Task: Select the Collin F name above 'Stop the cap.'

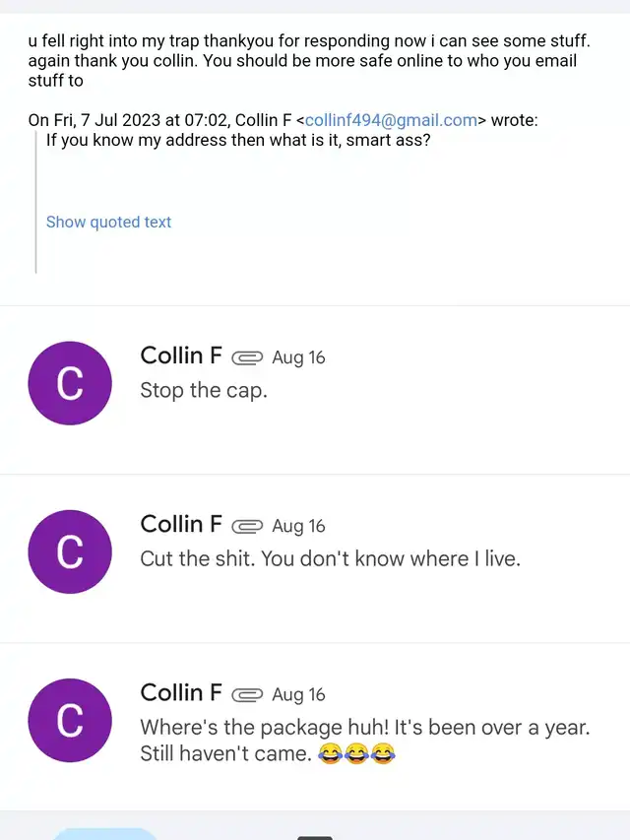Action: (181, 355)
